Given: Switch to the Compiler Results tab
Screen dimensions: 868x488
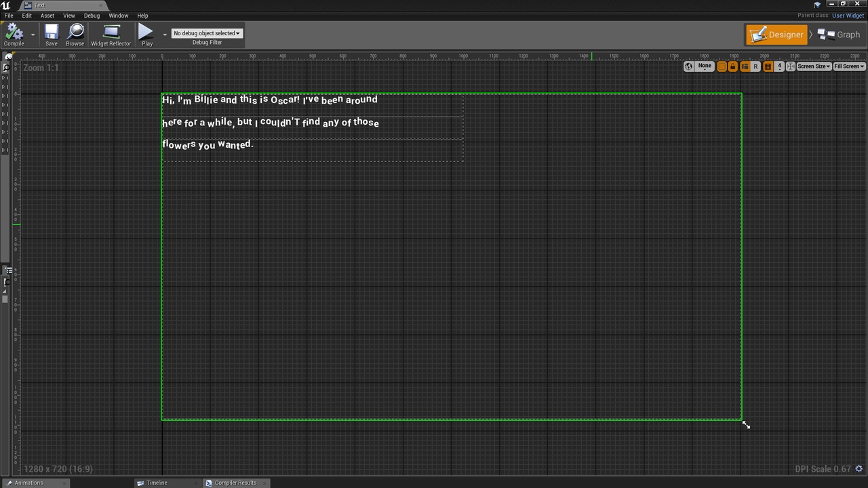Looking at the screenshot, I should pyautogui.click(x=235, y=483).
